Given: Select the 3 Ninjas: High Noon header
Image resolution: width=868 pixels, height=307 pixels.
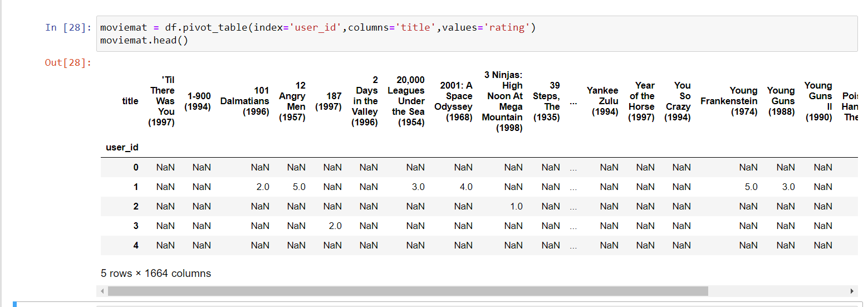Looking at the screenshot, I should coord(503,101).
